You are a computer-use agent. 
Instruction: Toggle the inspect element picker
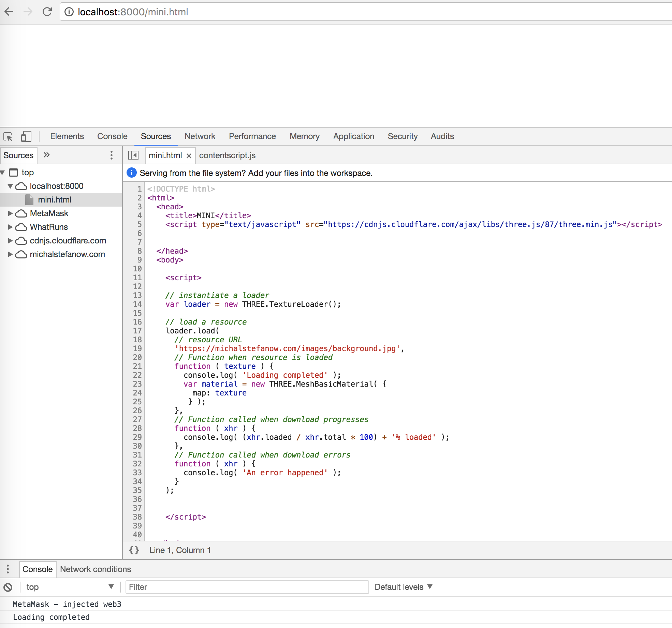pos(8,136)
